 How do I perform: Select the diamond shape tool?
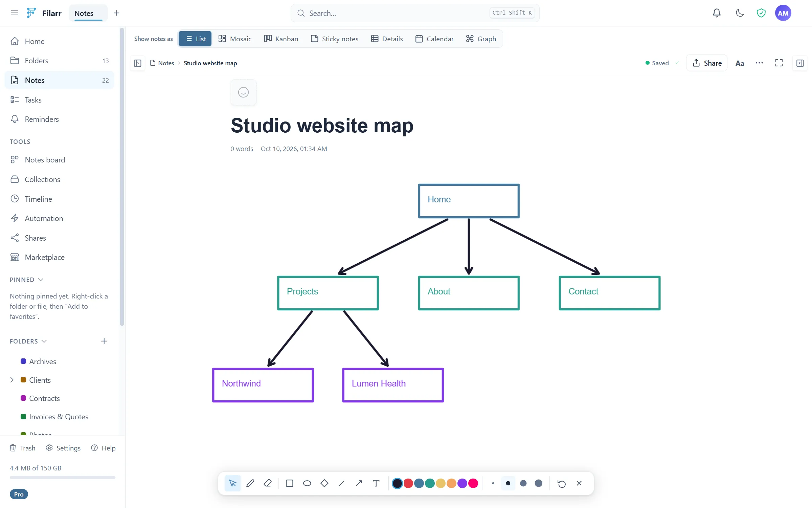point(324,483)
